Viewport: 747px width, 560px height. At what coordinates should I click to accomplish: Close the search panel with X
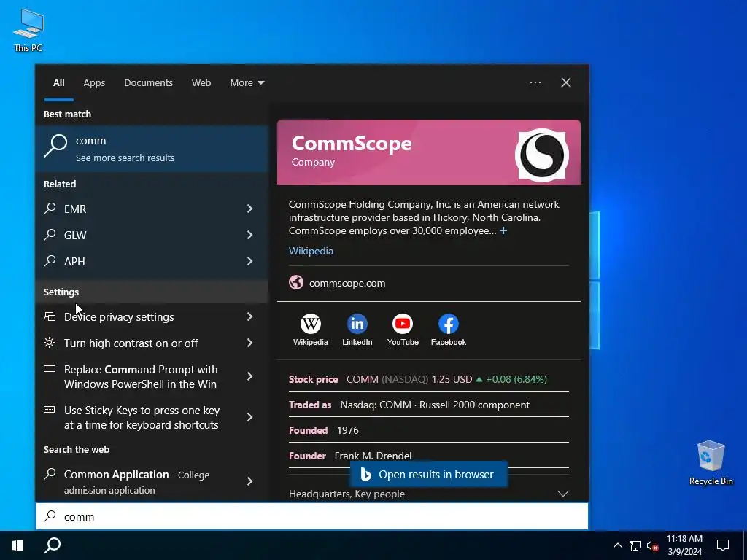(566, 82)
